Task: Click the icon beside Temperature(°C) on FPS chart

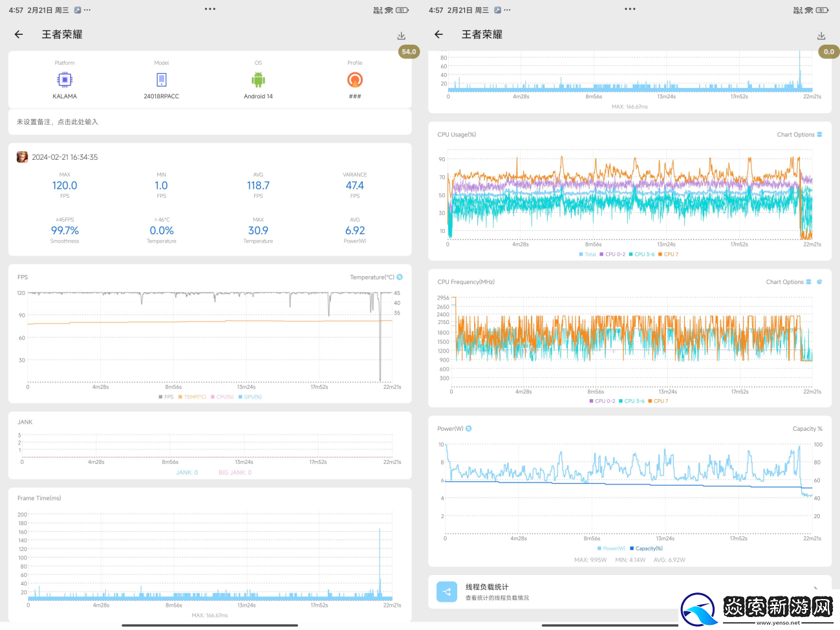Action: tap(400, 277)
